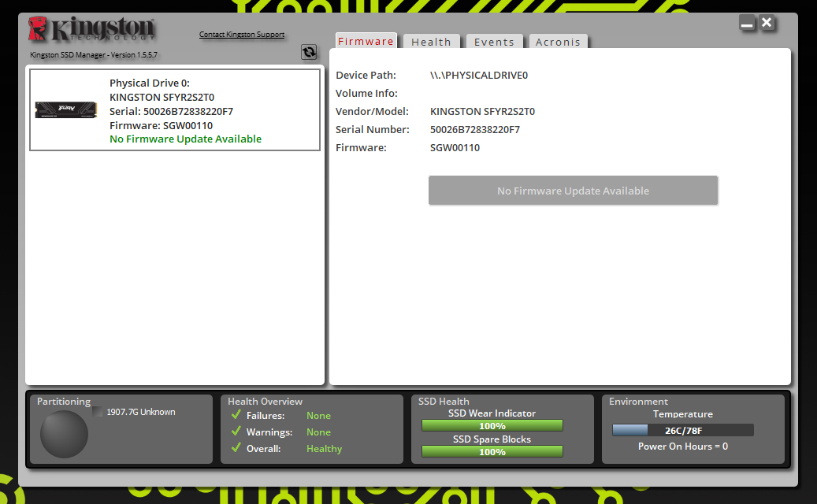Screen dimensions: 817x504
Task: Select the Kingston Fury SSD thumbnail
Action: [x=65, y=110]
